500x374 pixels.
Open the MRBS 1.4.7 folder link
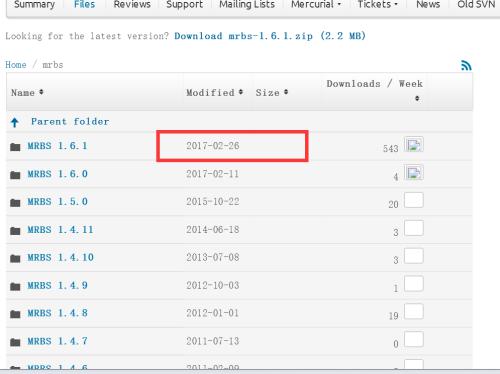(x=57, y=341)
